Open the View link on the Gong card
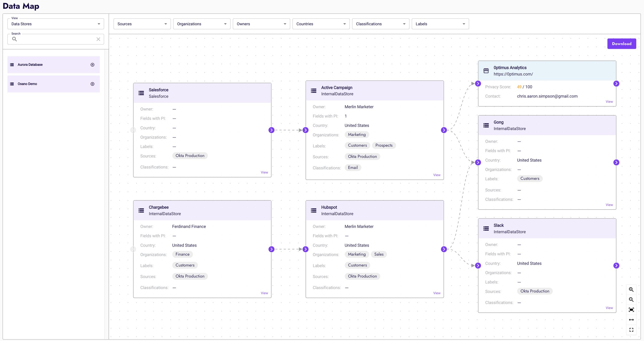 [x=609, y=205]
